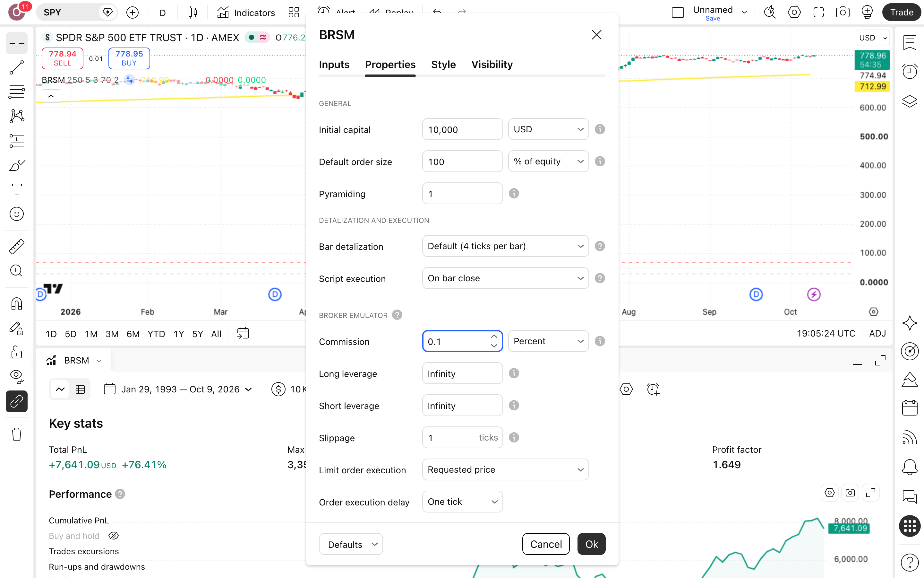Open the watchlist panel icon

[x=910, y=42]
